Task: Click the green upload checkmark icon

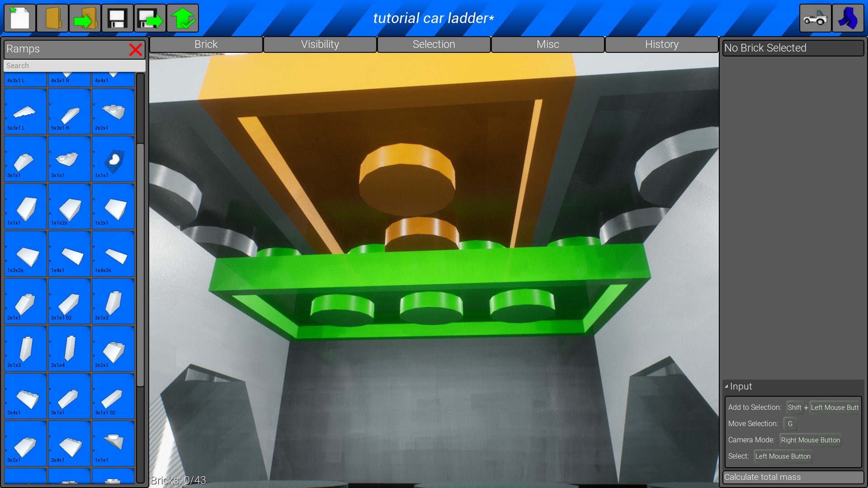Action: [183, 19]
